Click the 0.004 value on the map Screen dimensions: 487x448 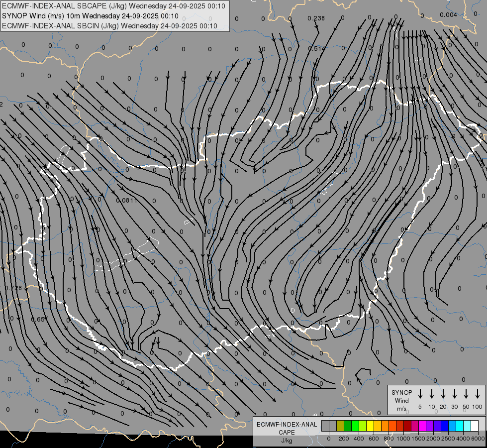(449, 15)
